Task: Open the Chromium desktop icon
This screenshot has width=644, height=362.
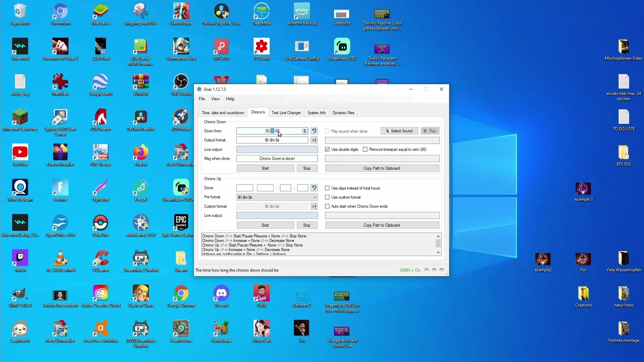Action: click(x=60, y=14)
